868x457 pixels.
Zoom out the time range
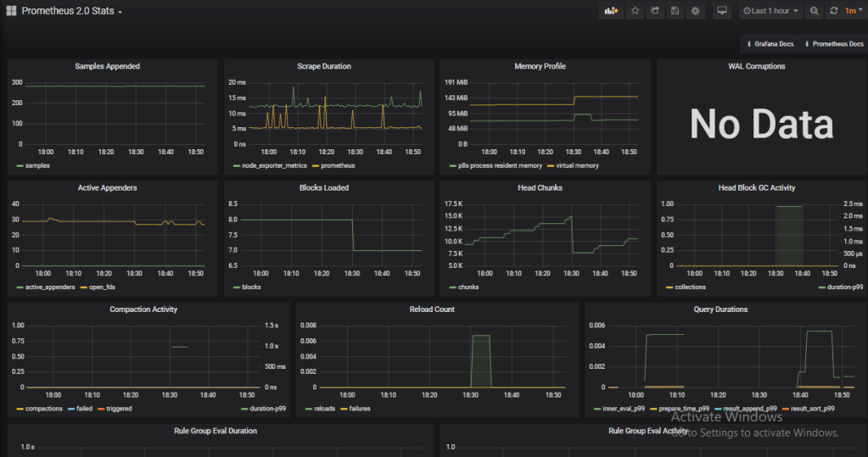click(815, 11)
